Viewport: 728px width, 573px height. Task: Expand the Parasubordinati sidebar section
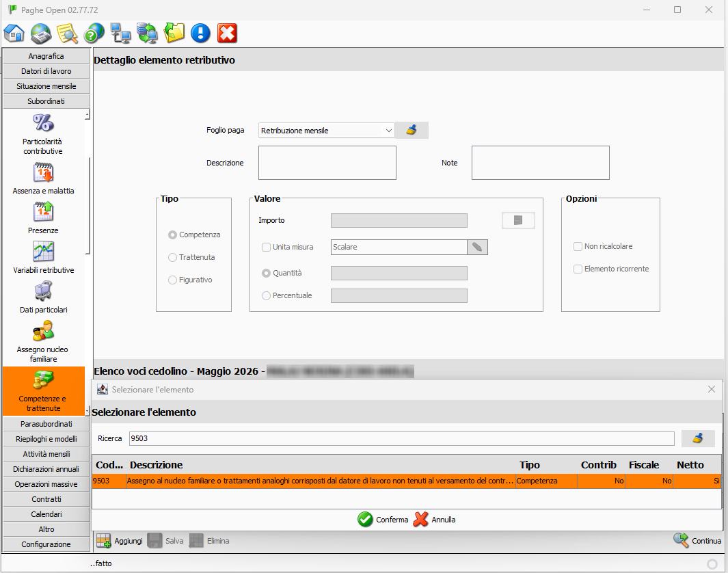pos(46,424)
